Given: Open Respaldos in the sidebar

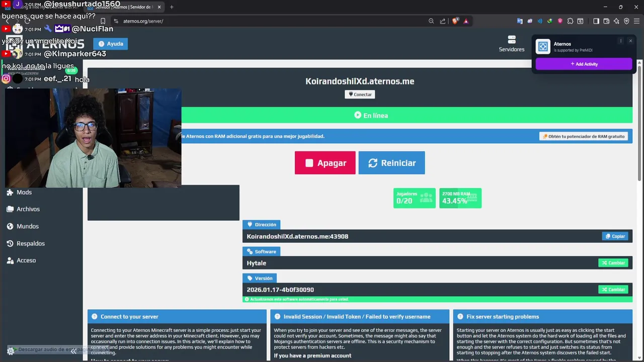Looking at the screenshot, I should pos(31,243).
